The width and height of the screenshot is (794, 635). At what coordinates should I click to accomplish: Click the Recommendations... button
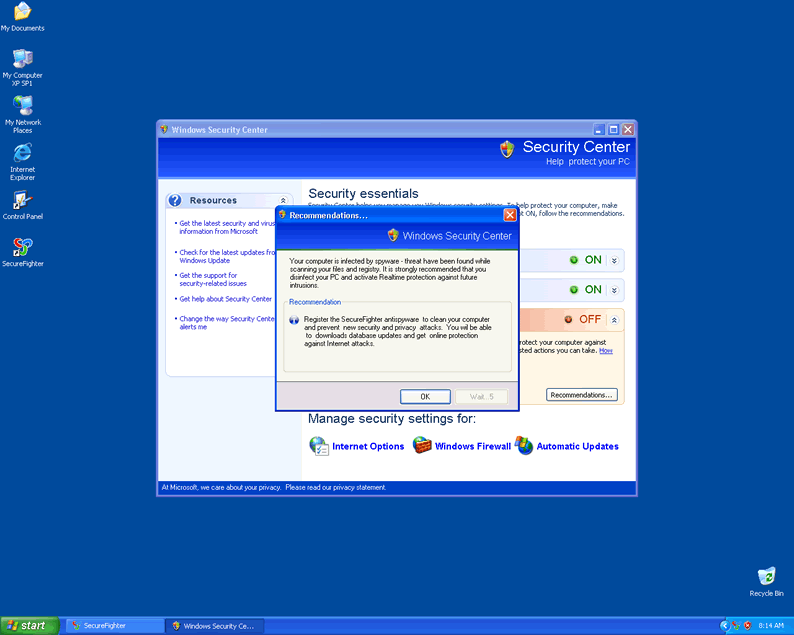tap(582, 395)
